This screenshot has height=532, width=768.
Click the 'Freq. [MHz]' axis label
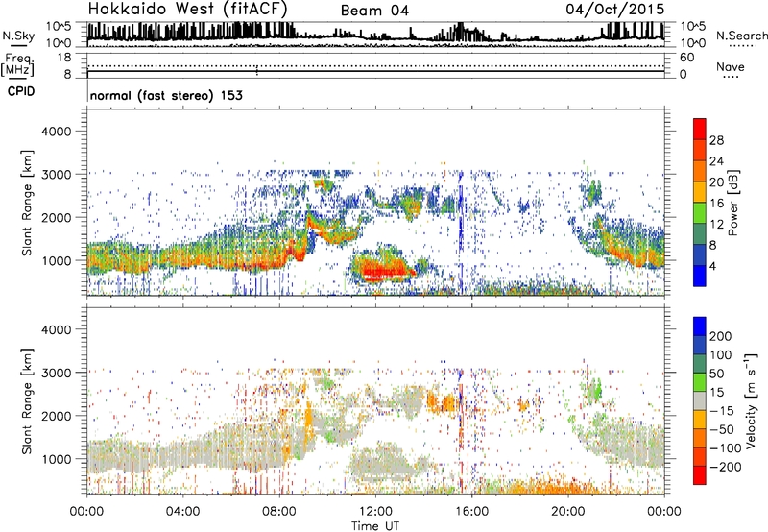tap(17, 65)
